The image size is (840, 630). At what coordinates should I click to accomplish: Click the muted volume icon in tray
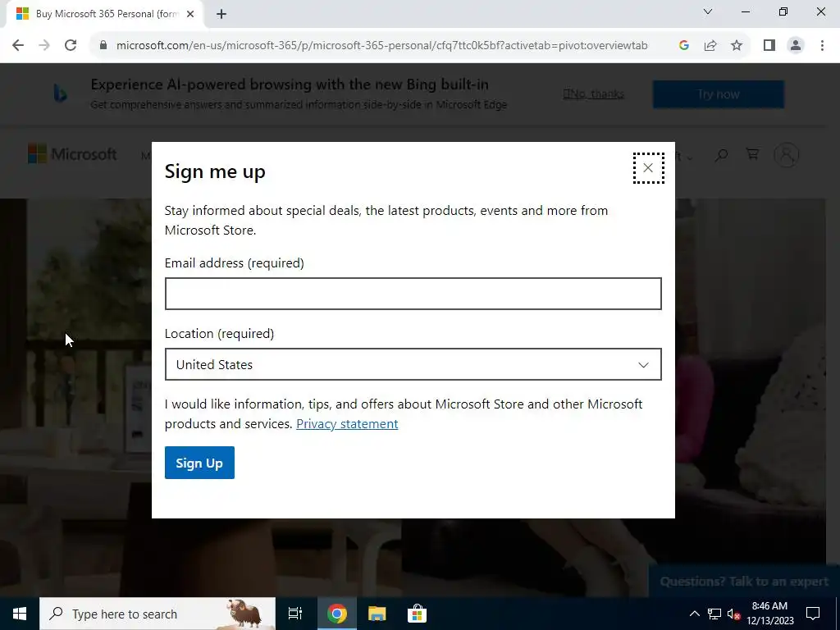pyautogui.click(x=734, y=614)
